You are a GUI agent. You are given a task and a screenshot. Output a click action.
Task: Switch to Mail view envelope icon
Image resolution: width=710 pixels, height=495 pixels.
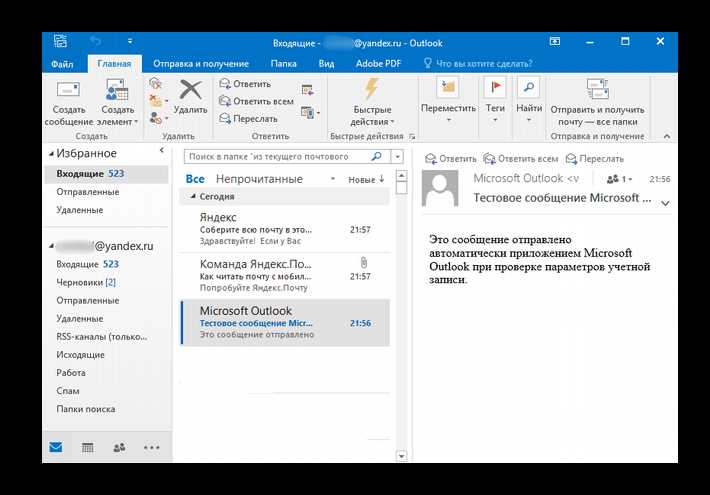click(56, 447)
